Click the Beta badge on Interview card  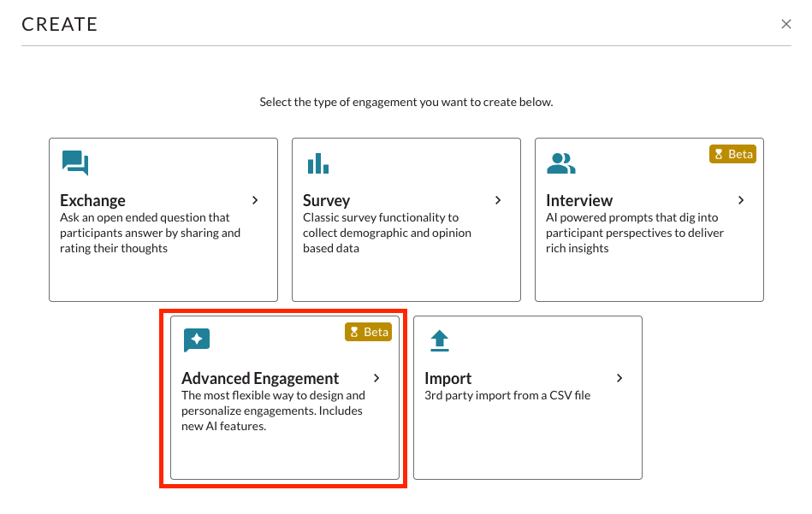[732, 154]
